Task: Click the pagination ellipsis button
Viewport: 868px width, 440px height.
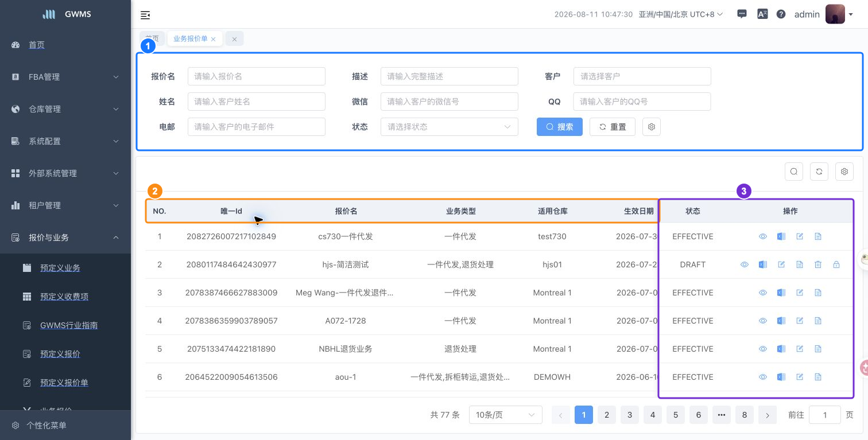Action: pos(722,415)
